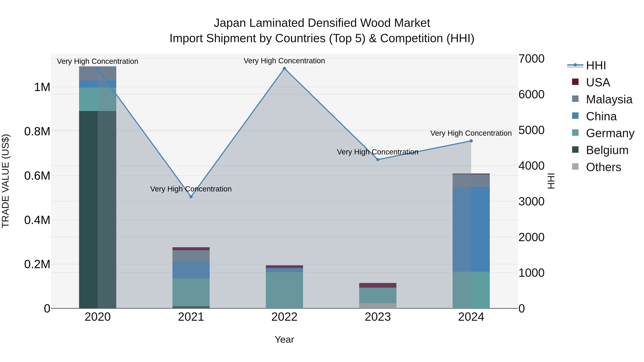Click the 1000 tick on HHI axis
Screen dimensions: 644x362
coord(531,273)
